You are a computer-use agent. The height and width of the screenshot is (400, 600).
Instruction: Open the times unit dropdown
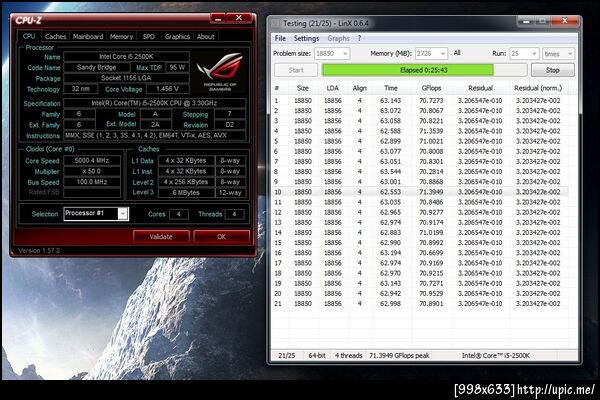558,54
